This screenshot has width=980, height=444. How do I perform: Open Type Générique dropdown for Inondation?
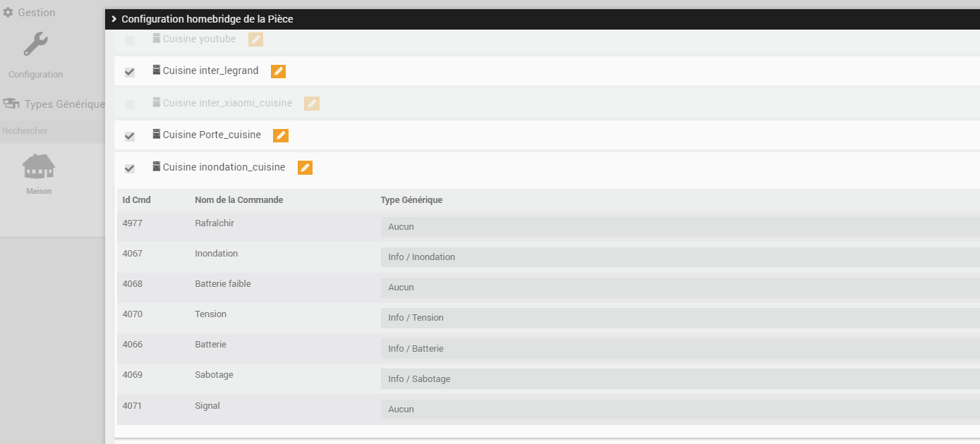tap(680, 257)
